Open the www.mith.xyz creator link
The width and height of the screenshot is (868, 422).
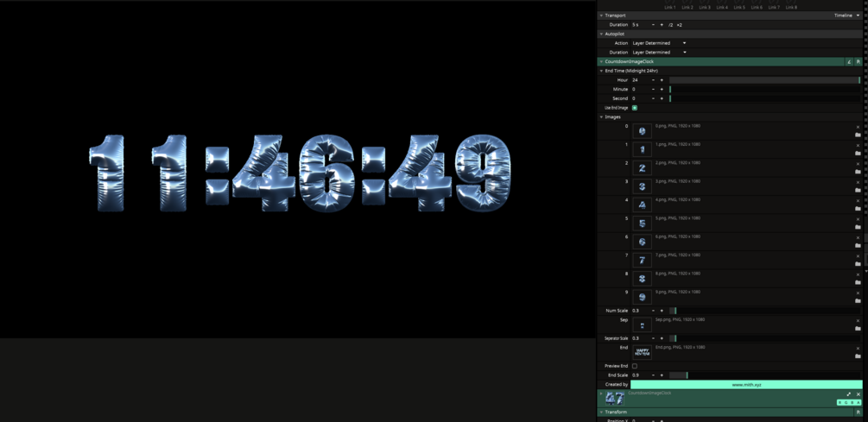tap(746, 384)
